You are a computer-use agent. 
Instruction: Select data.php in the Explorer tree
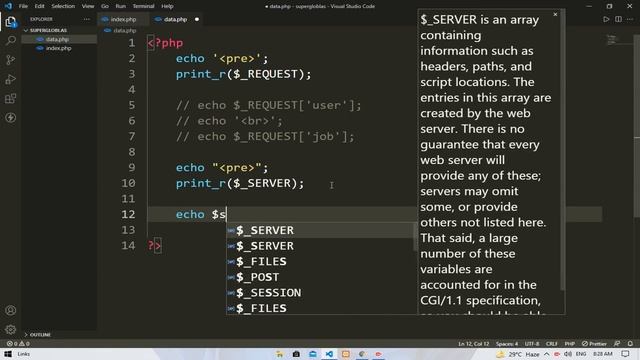59,39
